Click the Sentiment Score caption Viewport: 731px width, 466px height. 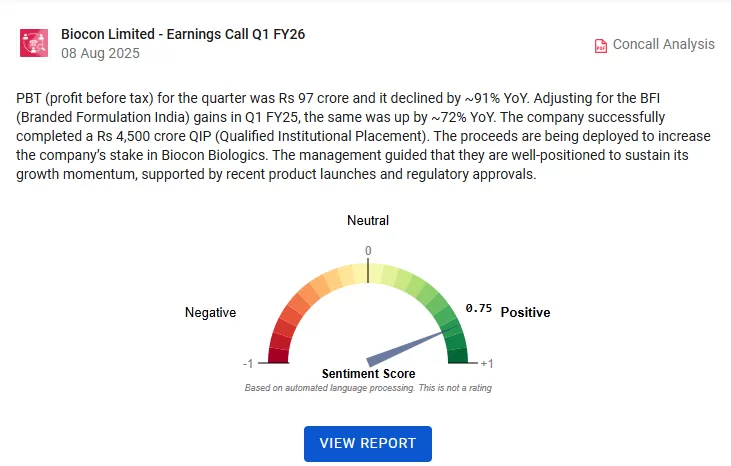pyautogui.click(x=368, y=374)
